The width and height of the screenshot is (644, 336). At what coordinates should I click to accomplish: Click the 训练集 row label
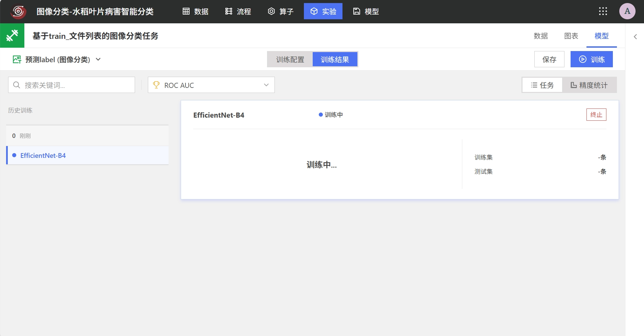pos(483,157)
